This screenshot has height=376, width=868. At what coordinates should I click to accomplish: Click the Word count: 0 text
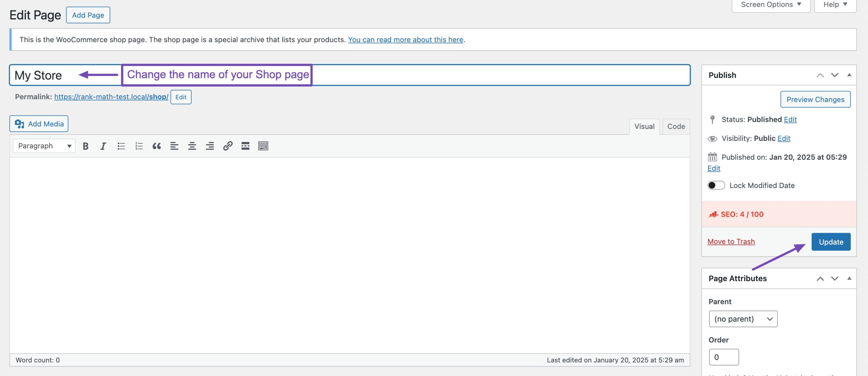[38, 360]
